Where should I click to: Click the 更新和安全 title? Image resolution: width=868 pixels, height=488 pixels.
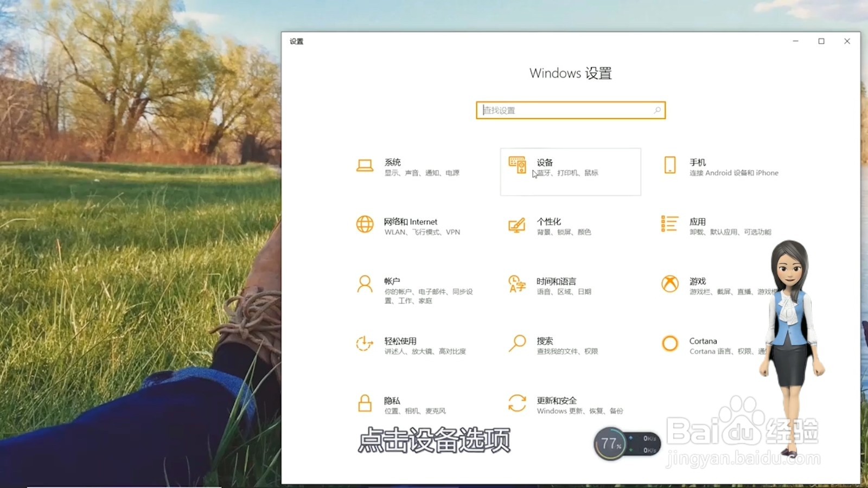click(x=557, y=401)
